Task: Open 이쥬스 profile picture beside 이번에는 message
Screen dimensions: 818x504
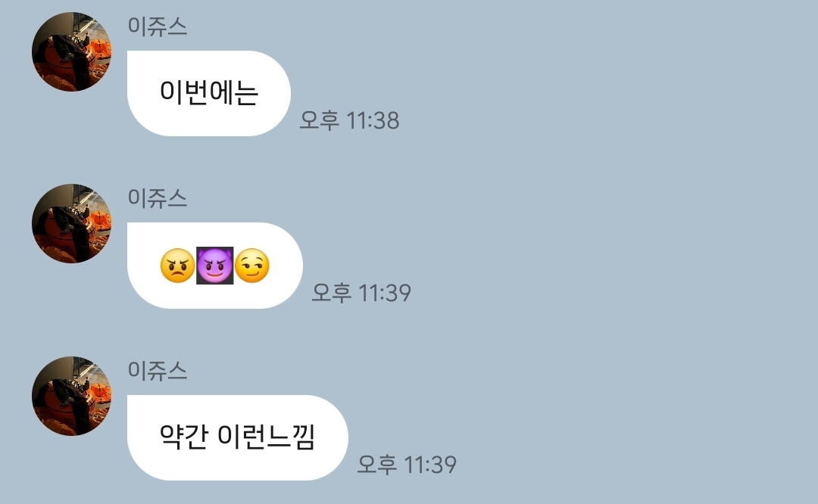Action: [72, 51]
